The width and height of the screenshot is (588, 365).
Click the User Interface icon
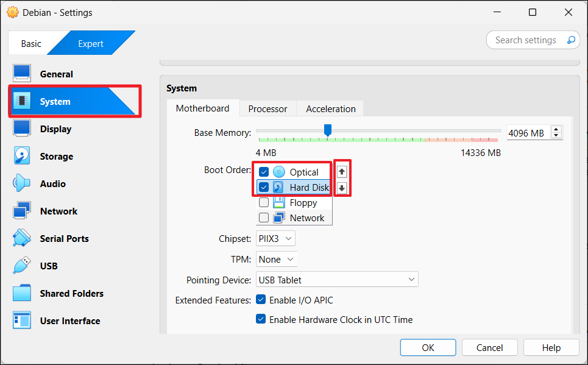(x=22, y=321)
